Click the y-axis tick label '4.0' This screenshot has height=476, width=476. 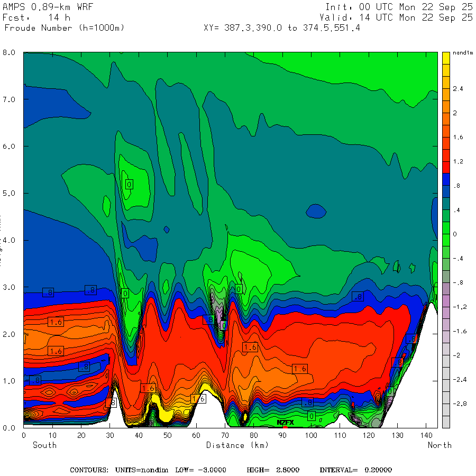click(9, 241)
